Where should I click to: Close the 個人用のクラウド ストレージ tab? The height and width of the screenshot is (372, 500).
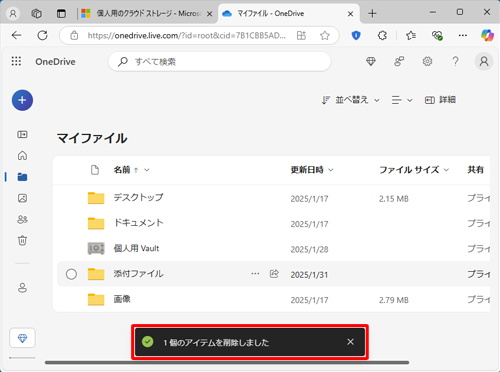pos(209,14)
